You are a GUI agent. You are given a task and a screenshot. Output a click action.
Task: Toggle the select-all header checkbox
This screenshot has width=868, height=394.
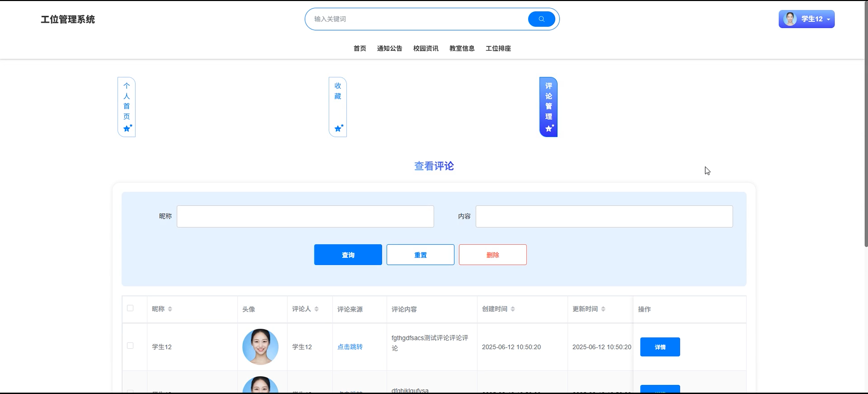[x=130, y=308]
